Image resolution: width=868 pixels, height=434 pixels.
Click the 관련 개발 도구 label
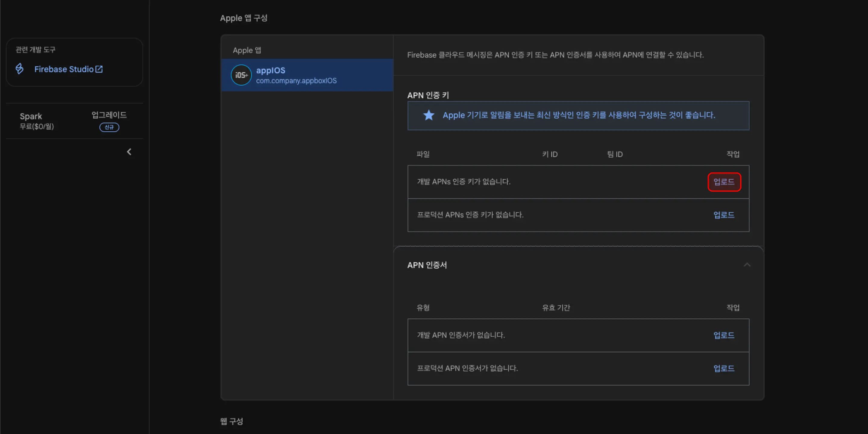point(35,50)
